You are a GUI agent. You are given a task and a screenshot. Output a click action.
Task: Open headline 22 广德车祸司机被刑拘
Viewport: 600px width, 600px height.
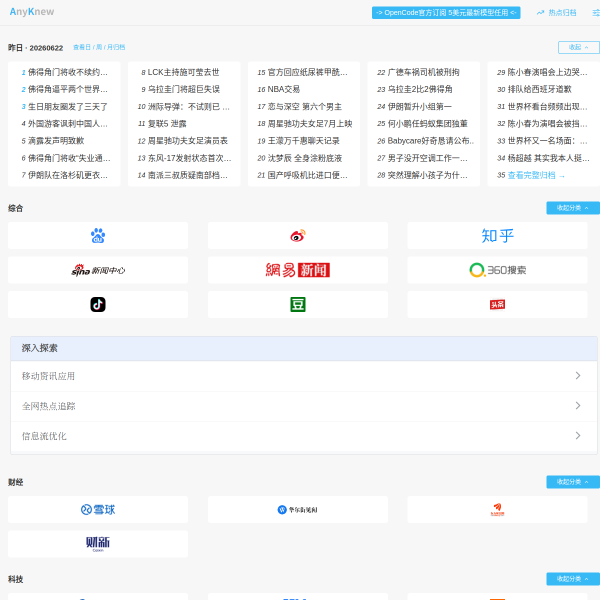point(423,72)
